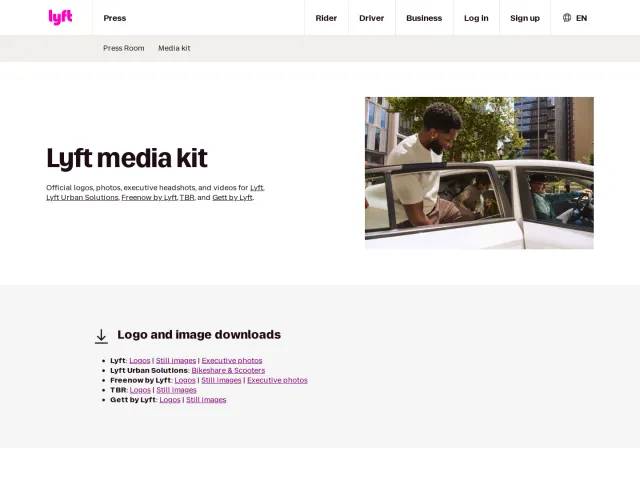640x480 pixels.
Task: Open the Lyft Still images link
Action: [176, 360]
